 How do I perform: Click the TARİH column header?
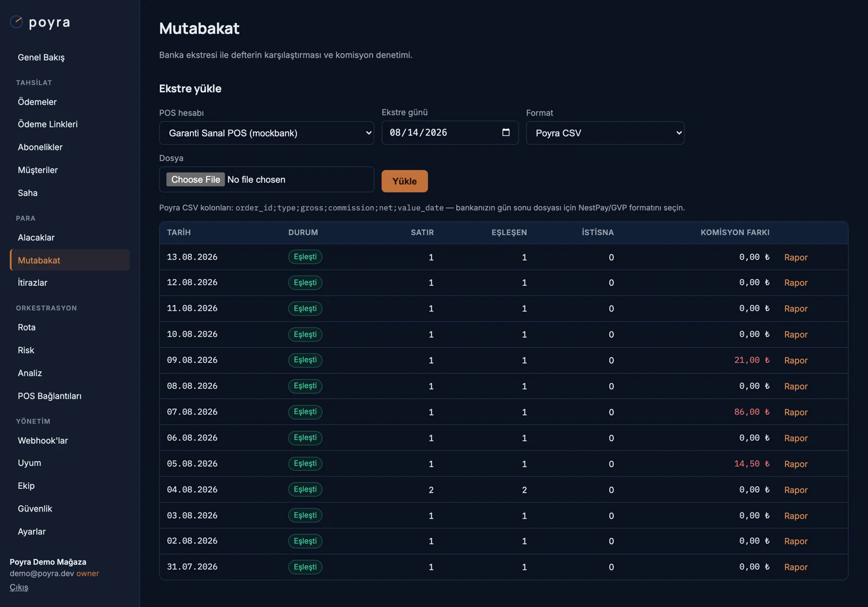tap(178, 232)
